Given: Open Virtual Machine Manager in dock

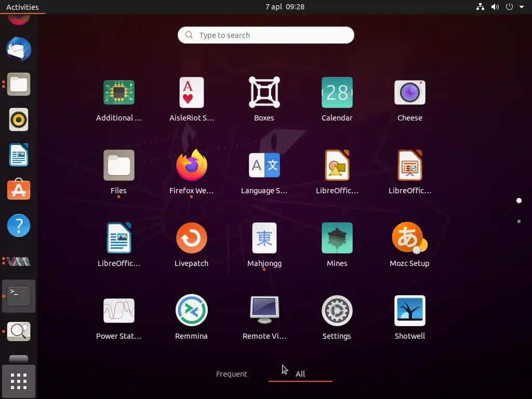Looking at the screenshot, I should pos(19,261).
